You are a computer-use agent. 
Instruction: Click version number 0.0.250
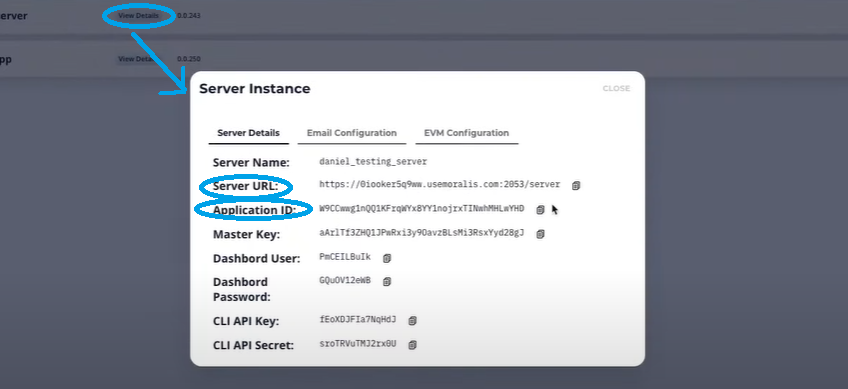pos(189,59)
